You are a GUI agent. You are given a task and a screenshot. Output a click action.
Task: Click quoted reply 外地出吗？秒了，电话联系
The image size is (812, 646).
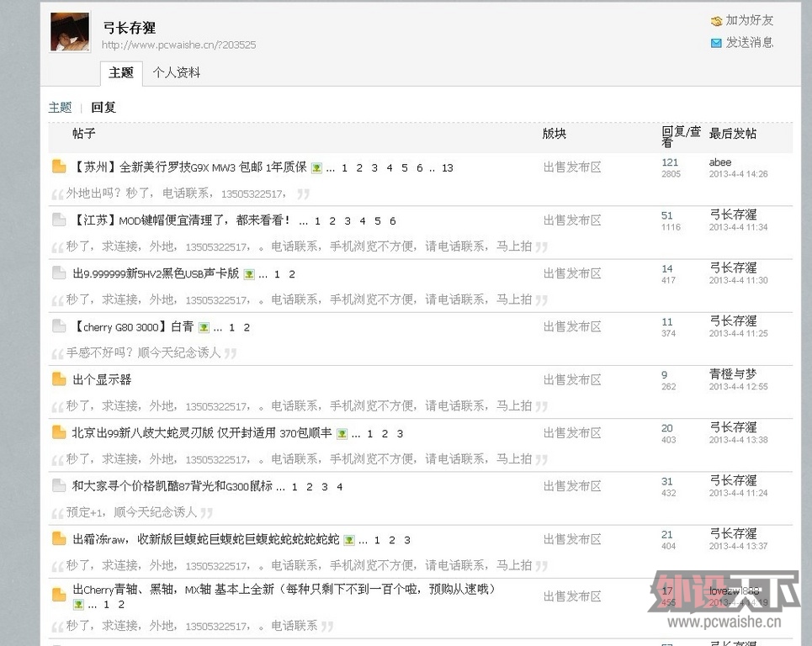click(x=176, y=193)
